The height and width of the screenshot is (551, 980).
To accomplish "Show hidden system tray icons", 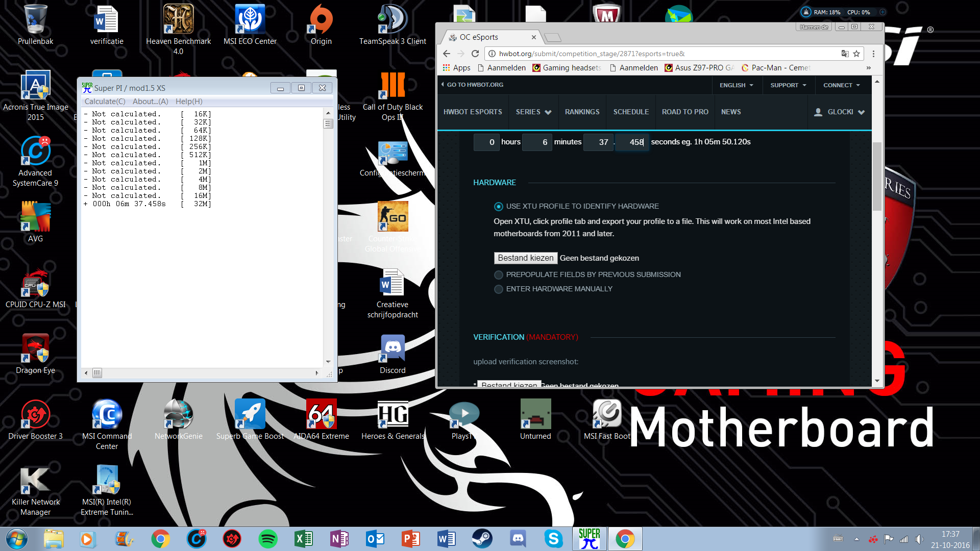I will (856, 539).
